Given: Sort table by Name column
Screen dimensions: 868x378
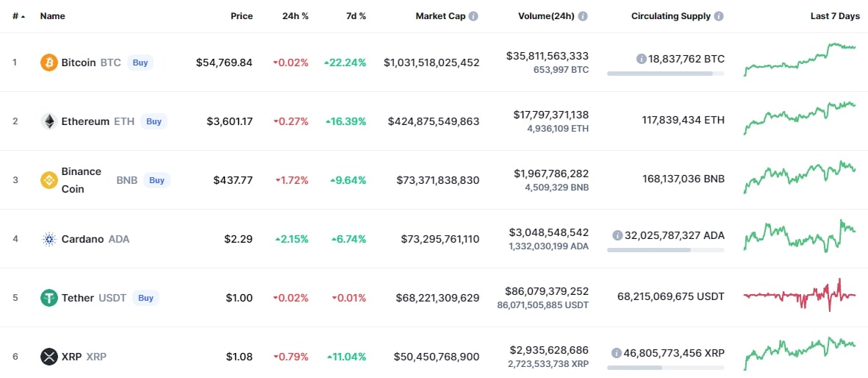Looking at the screenshot, I should click(53, 17).
